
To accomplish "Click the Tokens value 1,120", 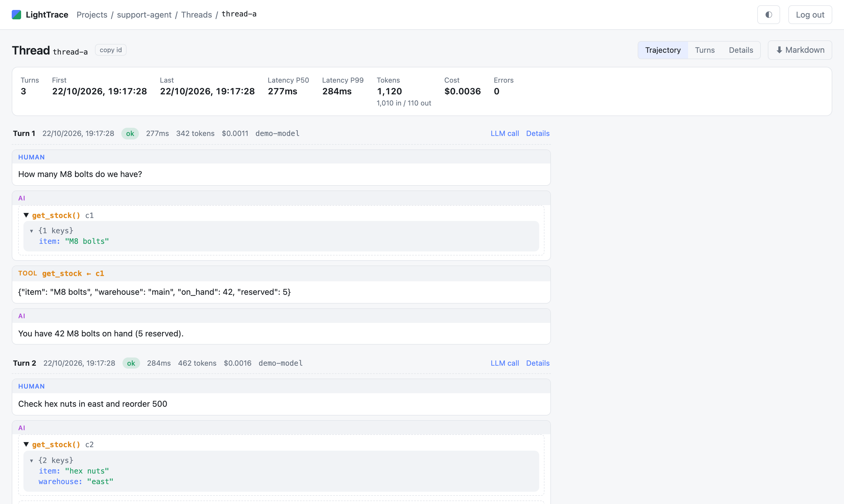I will (389, 91).
